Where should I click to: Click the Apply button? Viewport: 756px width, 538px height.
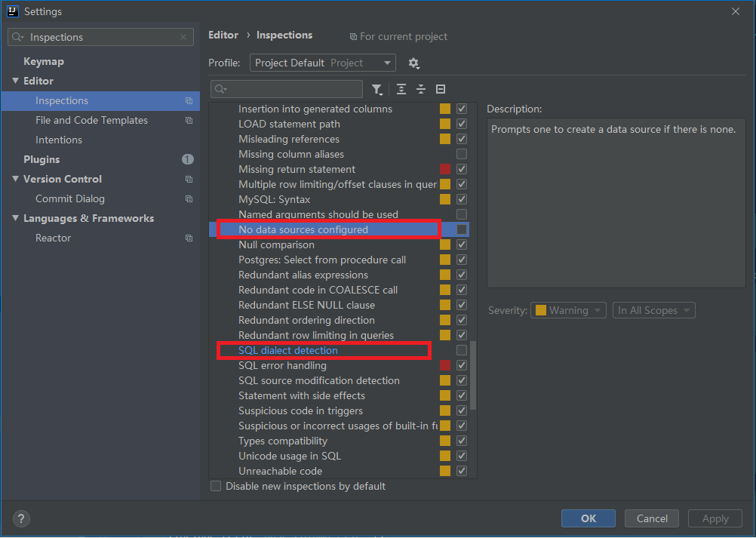point(715,518)
